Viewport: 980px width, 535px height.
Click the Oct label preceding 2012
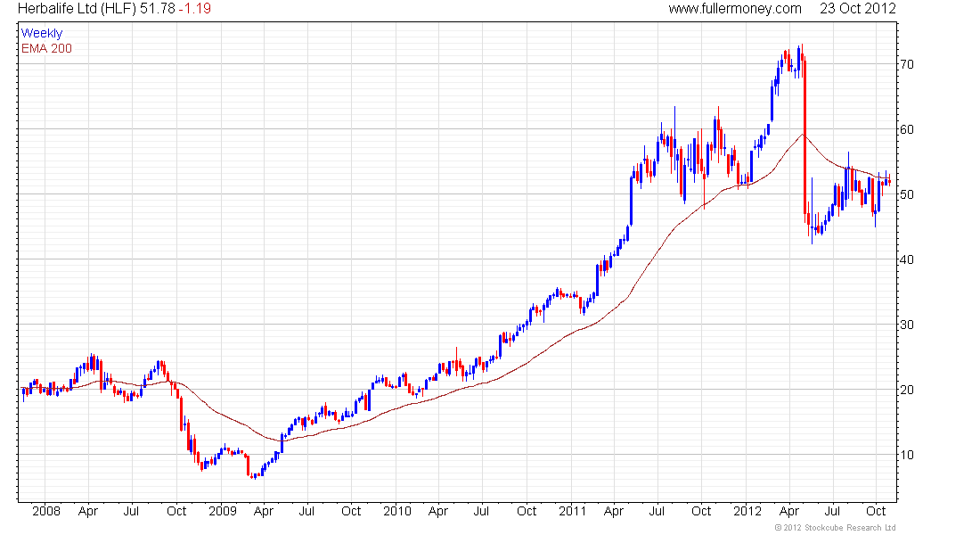click(x=701, y=511)
